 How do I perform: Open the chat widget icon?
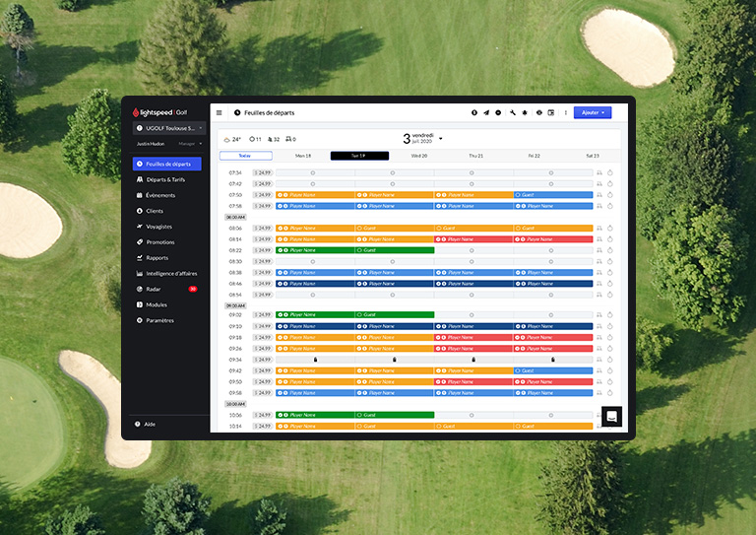(x=611, y=417)
